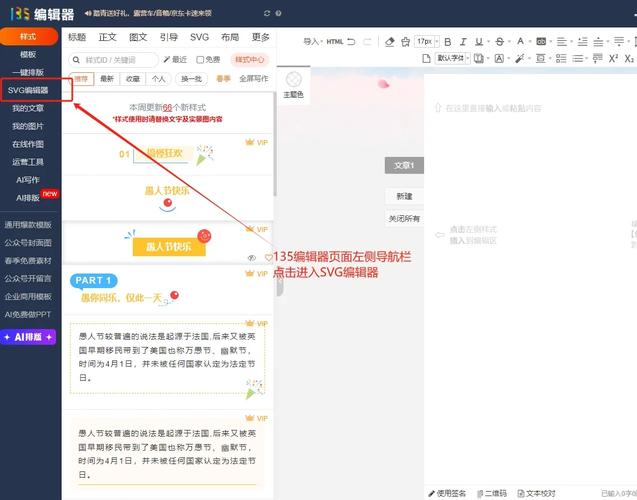Click the underline U icon
Image resolution: width=637 pixels, height=500 pixels.
click(x=477, y=42)
